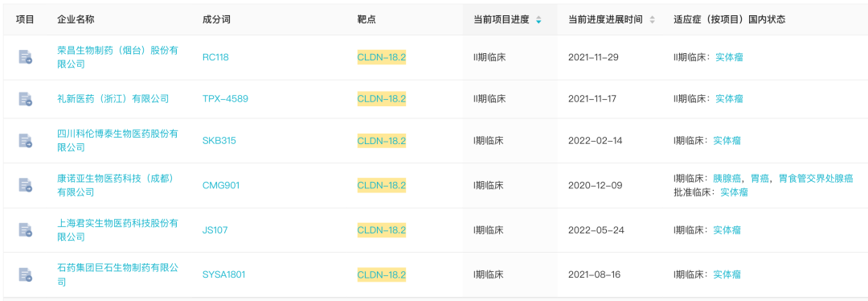Select the CLDN-18.2 target in the SKB315 row
The height and width of the screenshot is (301, 868).
click(x=382, y=141)
